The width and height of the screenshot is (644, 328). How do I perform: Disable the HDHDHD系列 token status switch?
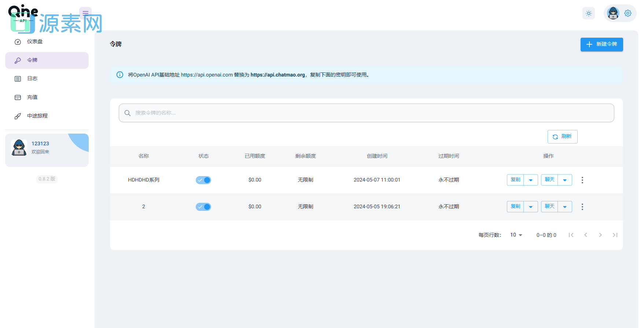(x=203, y=180)
